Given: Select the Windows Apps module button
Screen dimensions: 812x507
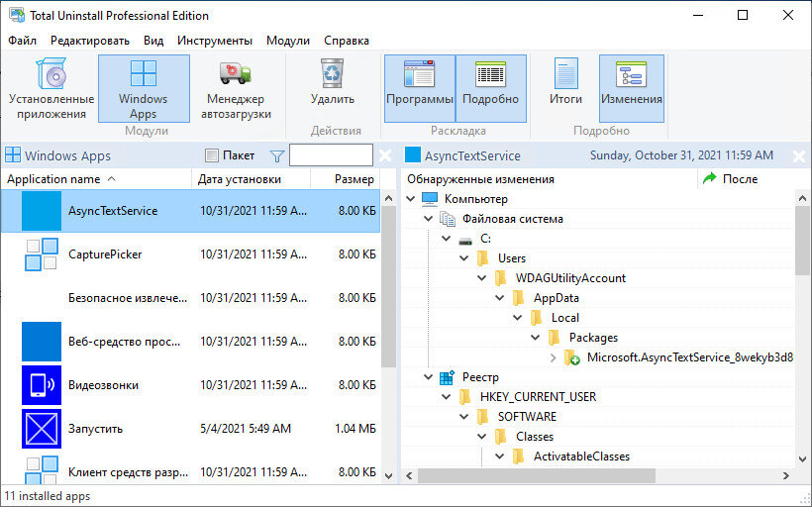Looking at the screenshot, I should 144,88.
